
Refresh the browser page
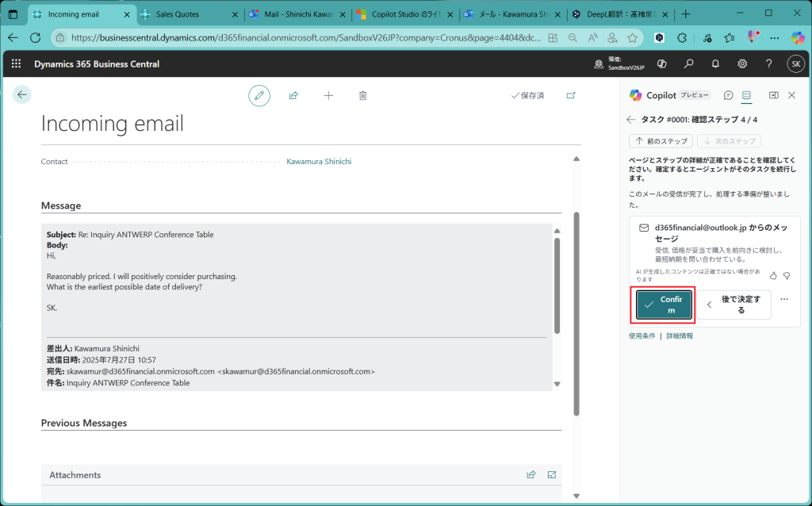click(35, 38)
